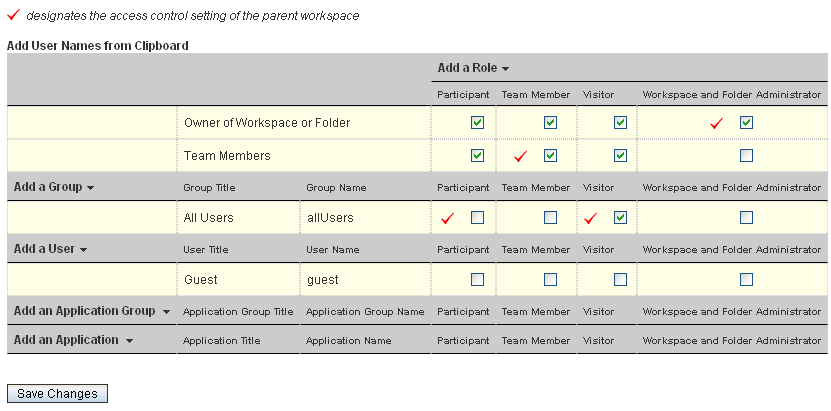Viewport: 831px width, 411px height.
Task: Open the Add a Role dropdown
Action: pos(473,68)
